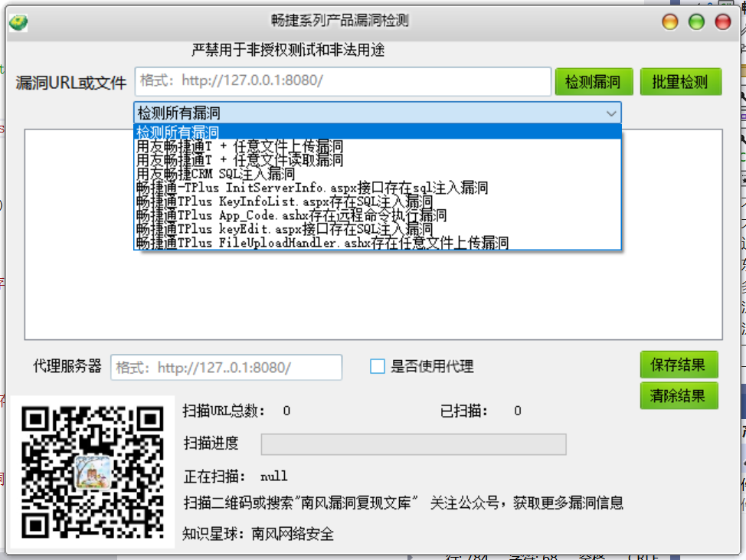
Task: Focus the 代理服务器 proxy input field
Action: coord(227,367)
